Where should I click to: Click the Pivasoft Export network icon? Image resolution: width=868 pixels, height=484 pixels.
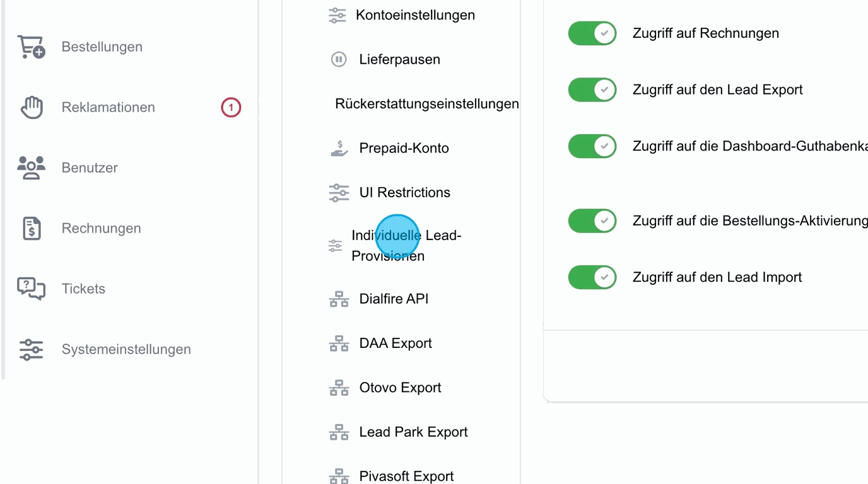[339, 476]
